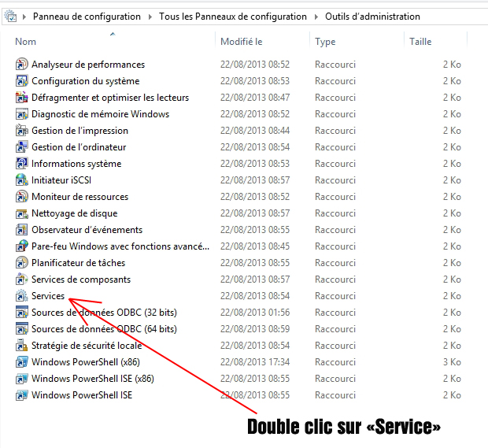Click the Nettoyage de disque icon
Viewport: 488px width, 448px height.
pyautogui.click(x=22, y=213)
